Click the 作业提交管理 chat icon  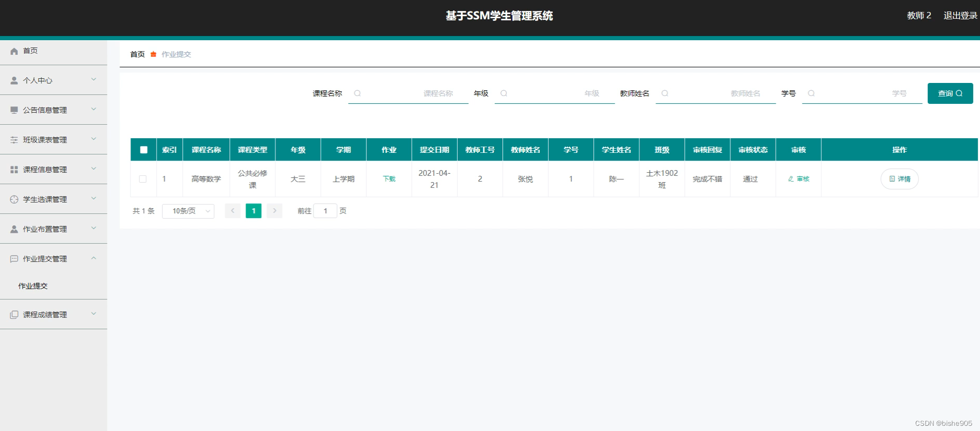14,259
